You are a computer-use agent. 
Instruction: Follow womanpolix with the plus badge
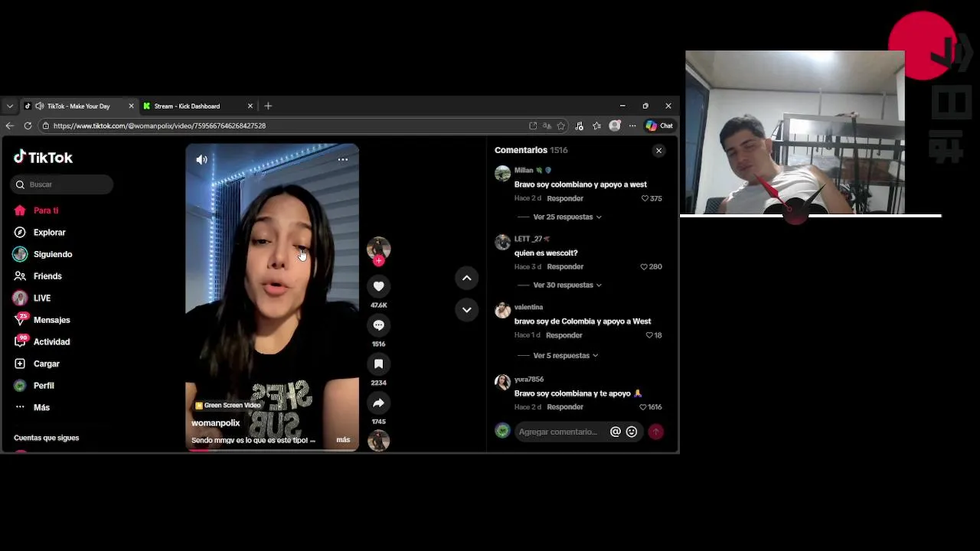[378, 261]
